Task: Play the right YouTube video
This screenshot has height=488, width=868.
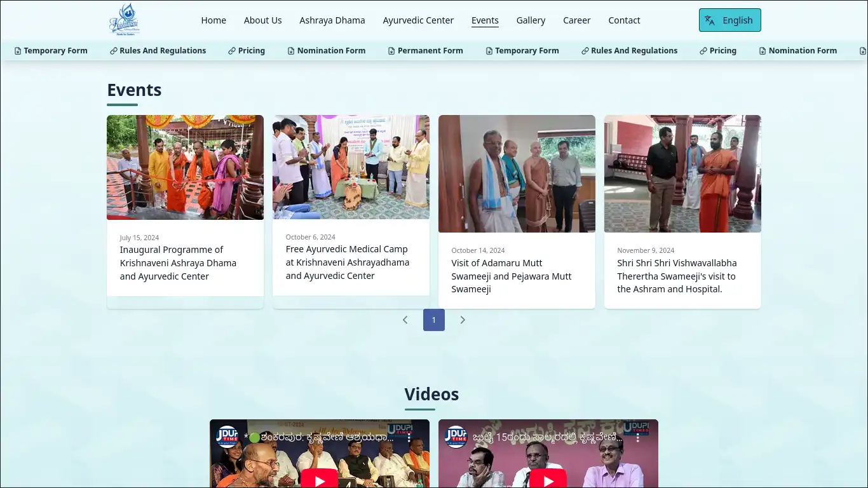Action: click(x=548, y=479)
